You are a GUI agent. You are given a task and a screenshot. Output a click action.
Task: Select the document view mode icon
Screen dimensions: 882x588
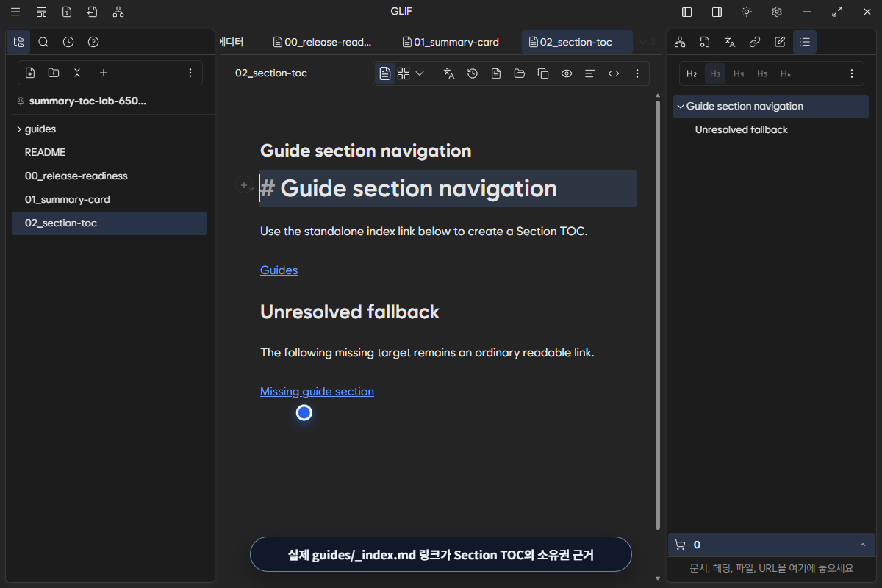click(x=385, y=73)
